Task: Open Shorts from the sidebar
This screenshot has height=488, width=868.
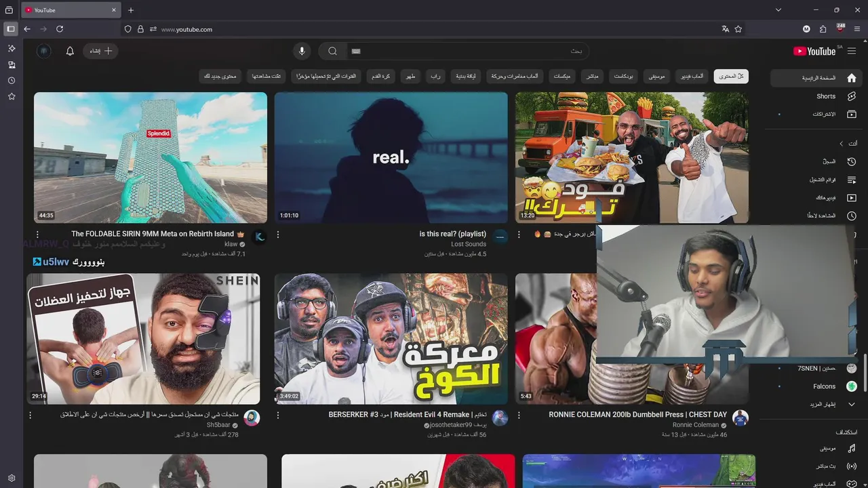Action: [816, 96]
